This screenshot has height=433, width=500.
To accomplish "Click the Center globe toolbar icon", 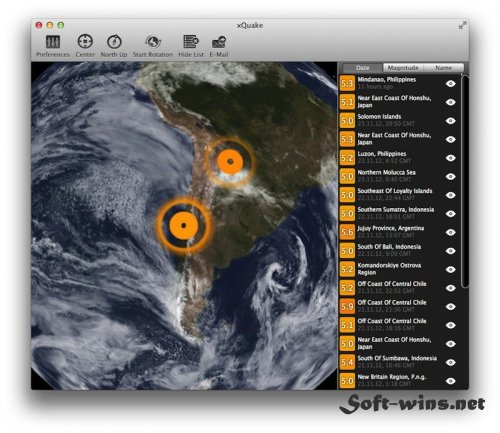I will [85, 42].
